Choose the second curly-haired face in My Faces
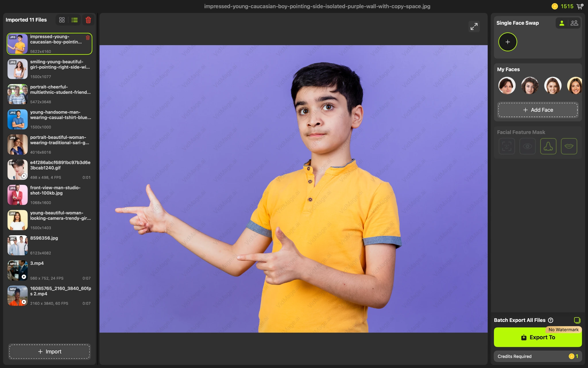The image size is (588, 368). tap(530, 85)
